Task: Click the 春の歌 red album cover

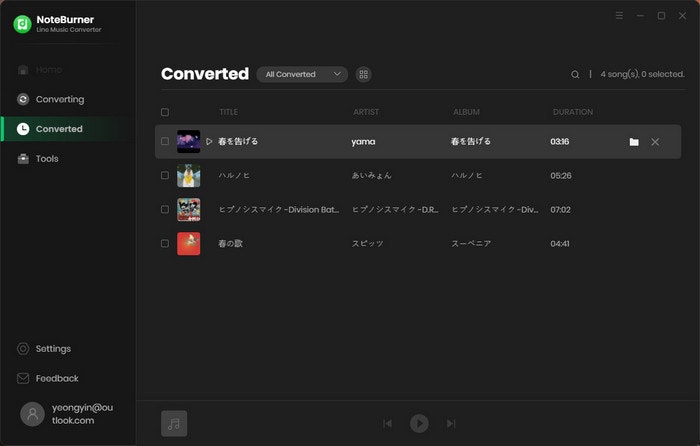Action: [x=188, y=243]
